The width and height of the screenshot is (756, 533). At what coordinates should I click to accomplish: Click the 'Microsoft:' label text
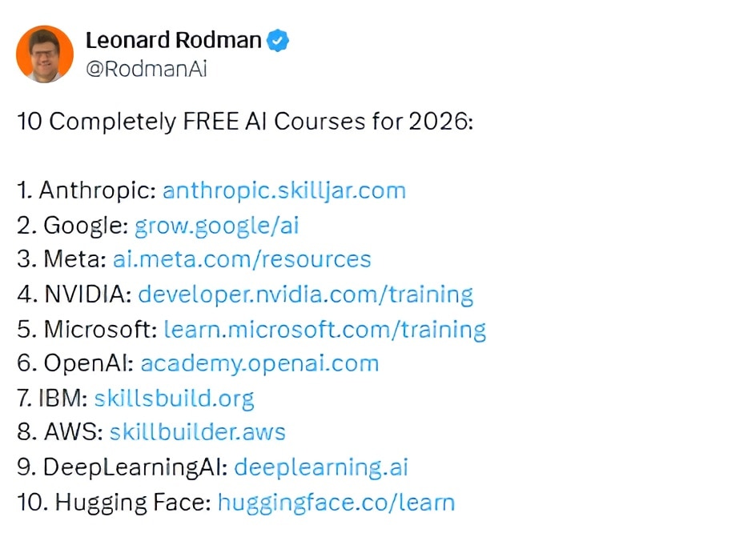(x=100, y=329)
